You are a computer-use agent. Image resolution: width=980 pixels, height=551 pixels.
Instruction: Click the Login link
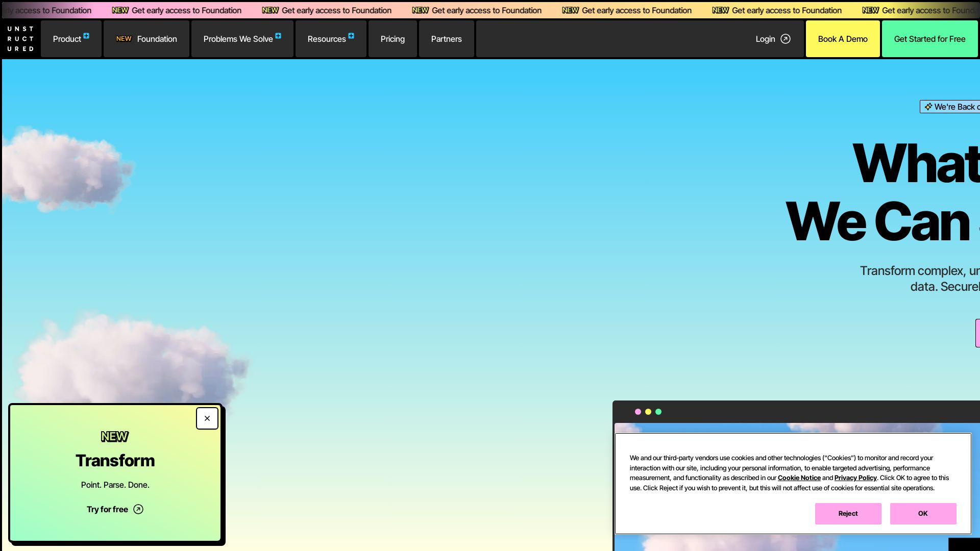click(773, 39)
